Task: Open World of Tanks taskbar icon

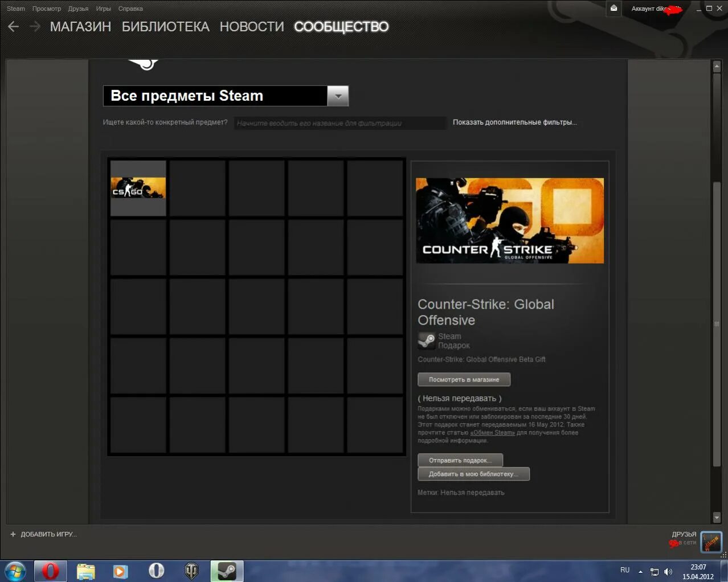Action: [x=191, y=571]
